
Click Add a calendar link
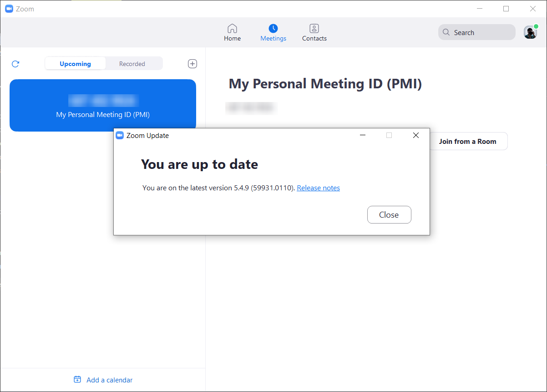[x=110, y=380]
